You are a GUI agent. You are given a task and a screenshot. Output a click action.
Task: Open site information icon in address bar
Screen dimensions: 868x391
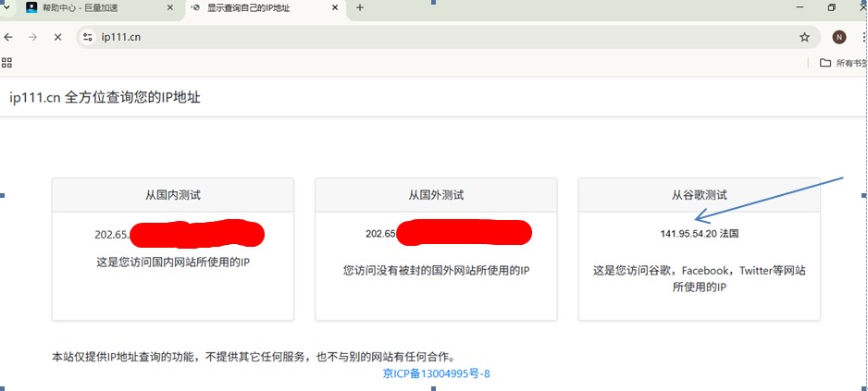(x=88, y=38)
